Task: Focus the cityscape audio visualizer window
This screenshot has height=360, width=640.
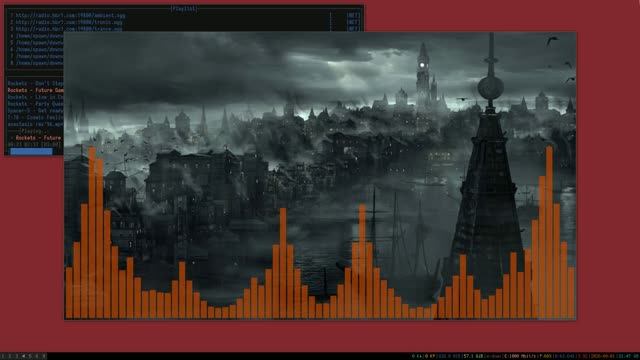Action: coord(320,176)
